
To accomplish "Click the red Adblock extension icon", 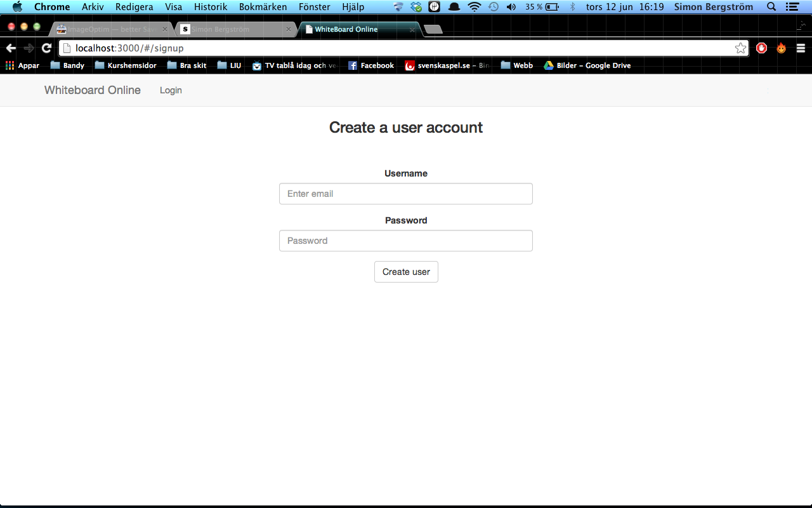I will coord(762,48).
